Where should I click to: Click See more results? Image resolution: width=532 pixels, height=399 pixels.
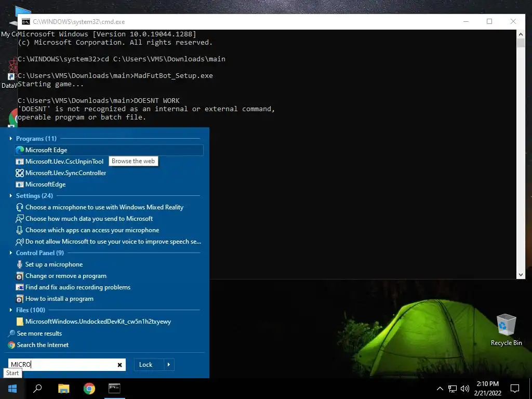pyautogui.click(x=35, y=334)
